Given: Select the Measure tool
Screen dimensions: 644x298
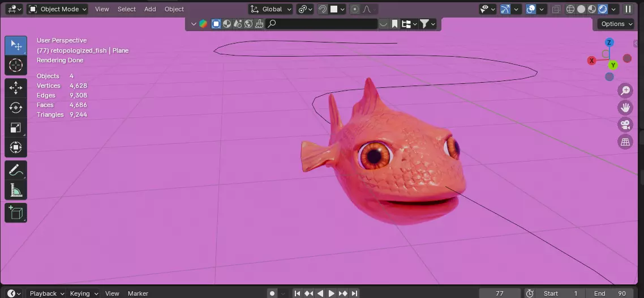Looking at the screenshot, I should 16,190.
